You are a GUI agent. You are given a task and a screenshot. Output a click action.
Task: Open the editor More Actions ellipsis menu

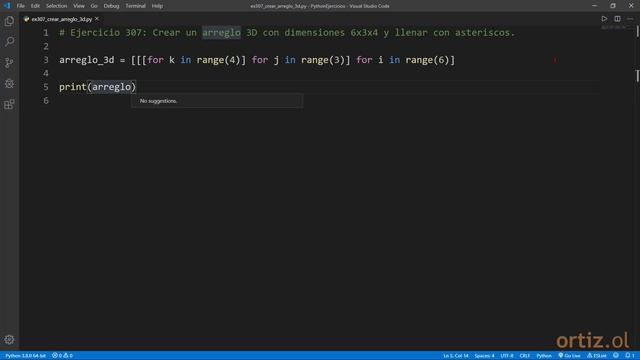(x=630, y=19)
